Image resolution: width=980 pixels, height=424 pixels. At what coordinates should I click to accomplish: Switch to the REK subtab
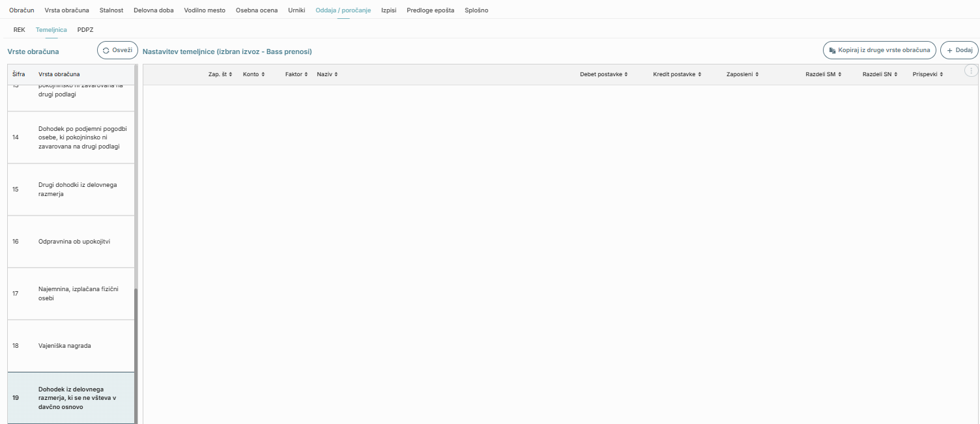pos(19,30)
